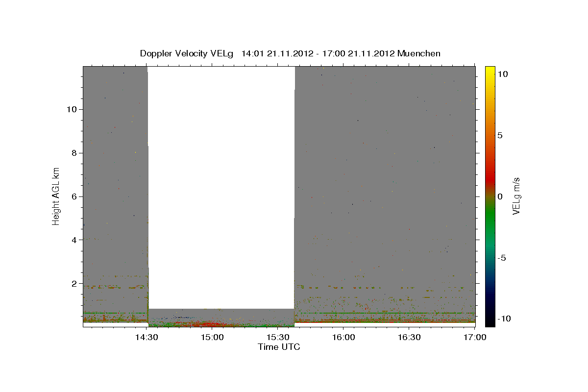Select the 'Muenchen' location text in title

(x=419, y=53)
